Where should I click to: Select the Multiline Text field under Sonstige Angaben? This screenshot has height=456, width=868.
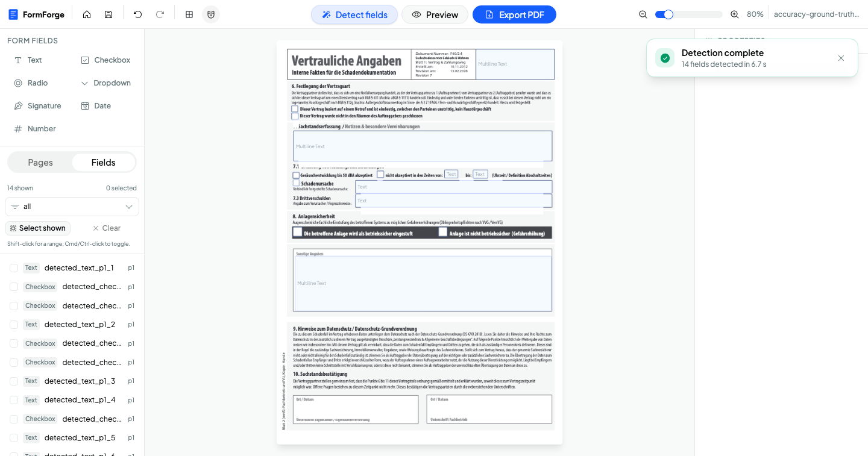(x=423, y=283)
